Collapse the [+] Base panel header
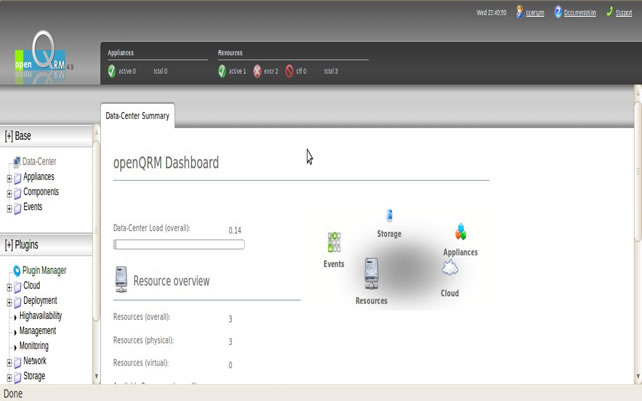 pos(46,136)
